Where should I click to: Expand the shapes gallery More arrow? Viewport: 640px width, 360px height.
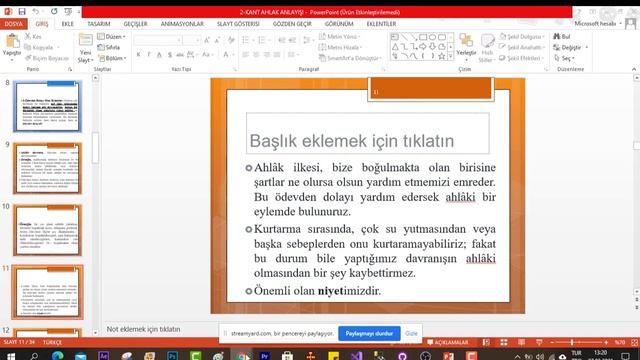[x=451, y=57]
